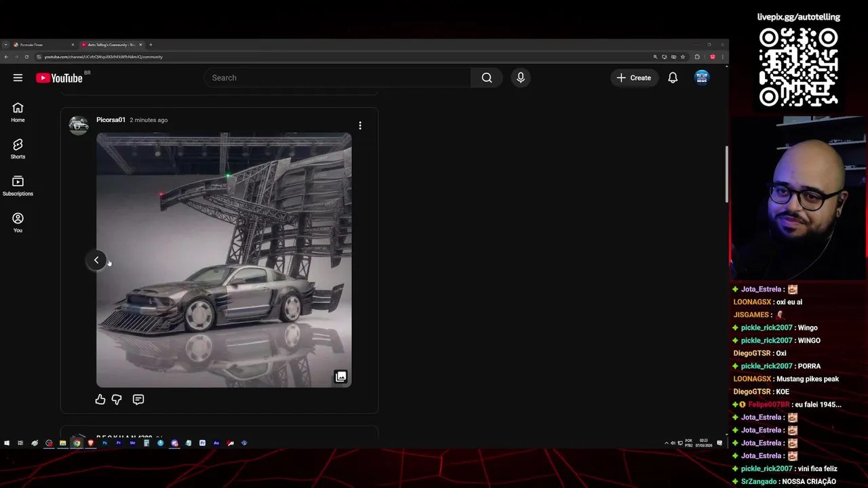Go back with the browser back arrow

[6, 57]
